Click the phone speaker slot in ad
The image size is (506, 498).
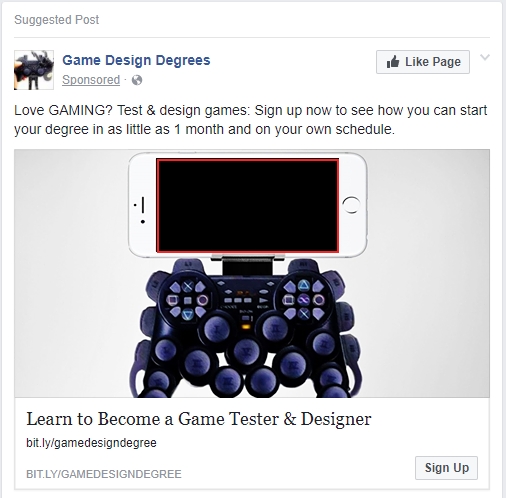click(x=143, y=205)
